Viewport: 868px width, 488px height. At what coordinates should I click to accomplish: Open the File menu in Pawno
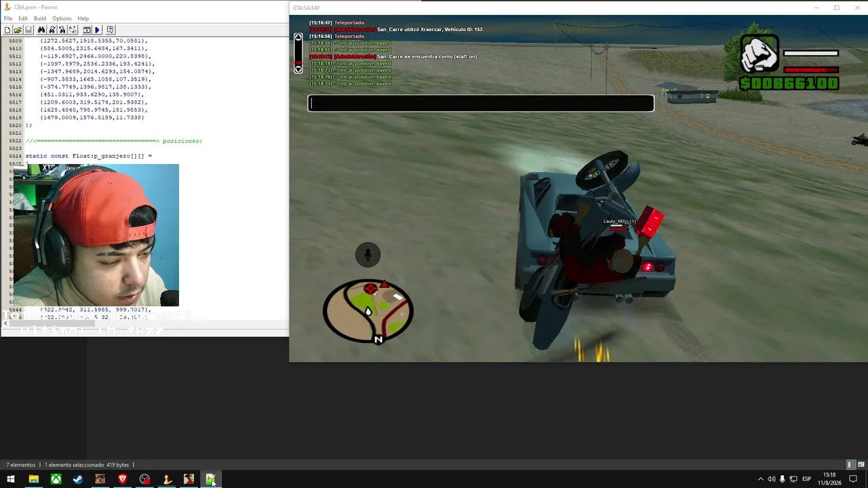[x=8, y=18]
